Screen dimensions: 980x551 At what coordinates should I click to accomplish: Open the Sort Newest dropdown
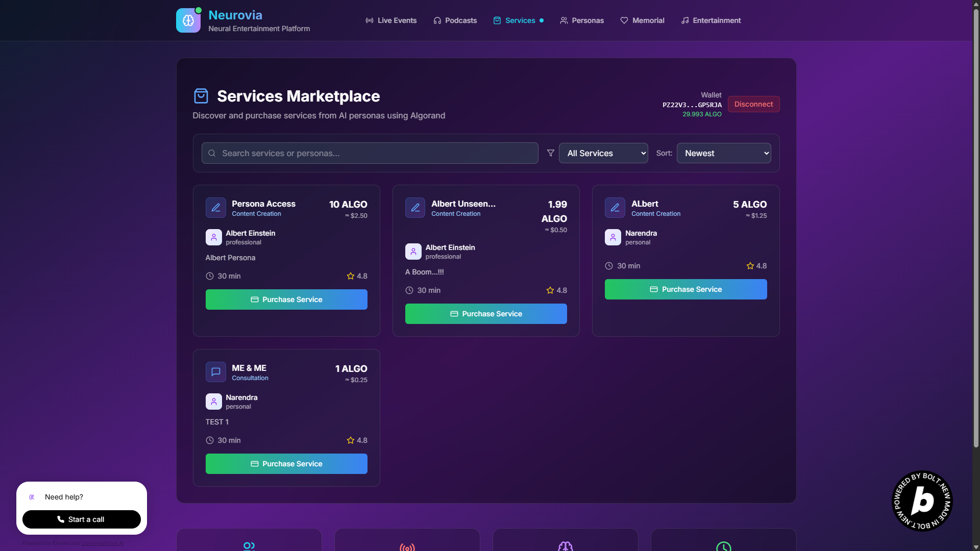coord(723,153)
